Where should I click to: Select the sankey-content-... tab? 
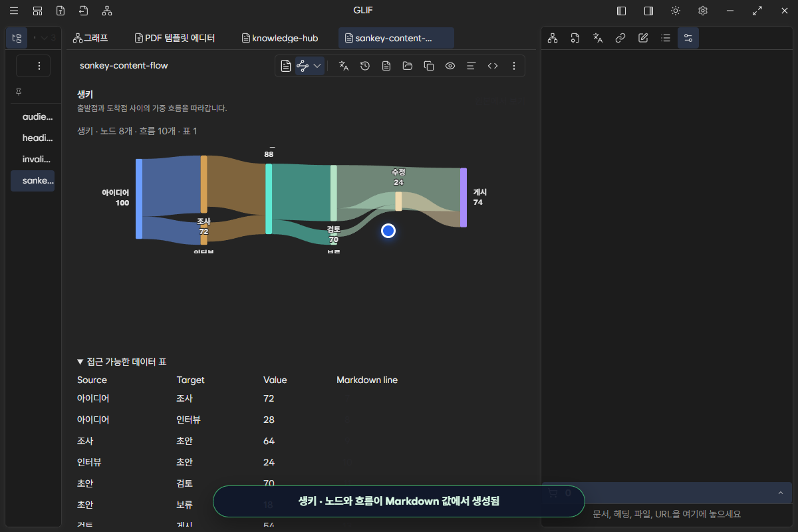pos(396,38)
